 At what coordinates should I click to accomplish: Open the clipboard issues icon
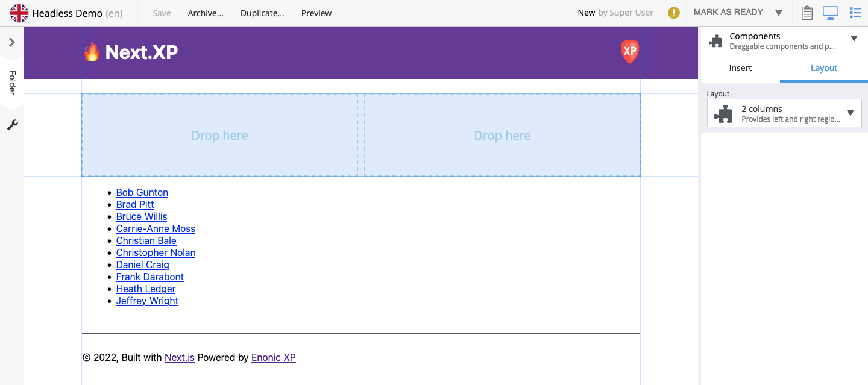[x=807, y=13]
